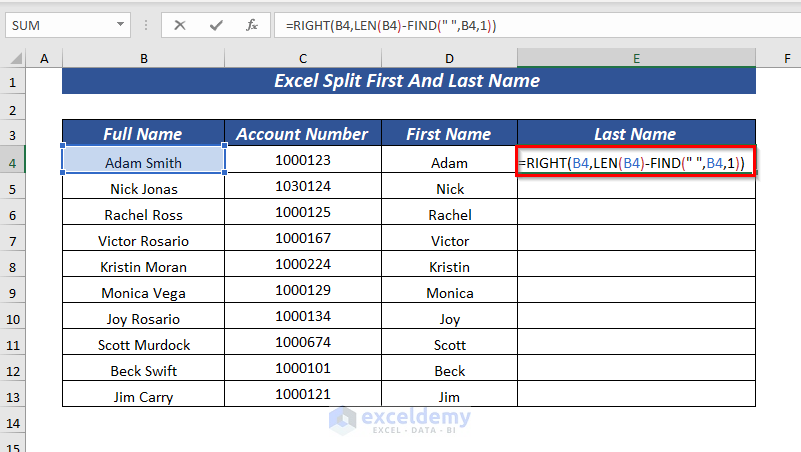Select row 13 header

(x=14, y=396)
